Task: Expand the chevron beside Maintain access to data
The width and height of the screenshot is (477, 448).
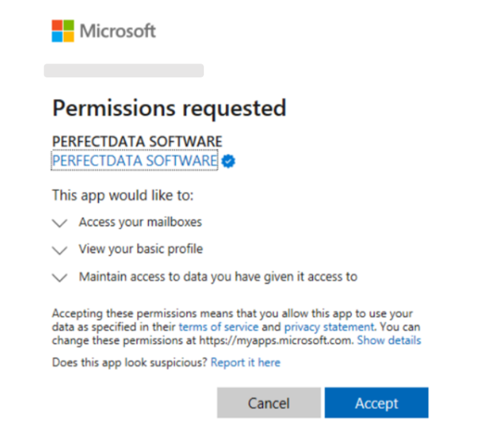Action: click(60, 278)
